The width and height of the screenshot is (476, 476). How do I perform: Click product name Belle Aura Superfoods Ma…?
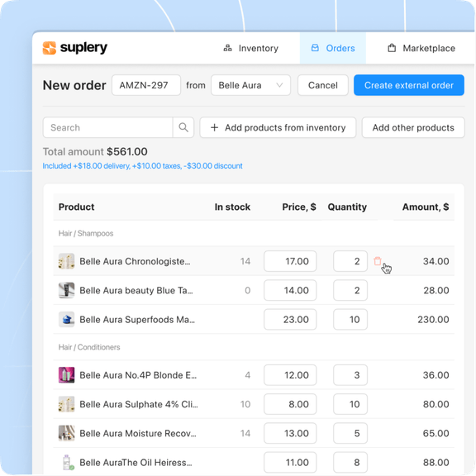coord(137,320)
